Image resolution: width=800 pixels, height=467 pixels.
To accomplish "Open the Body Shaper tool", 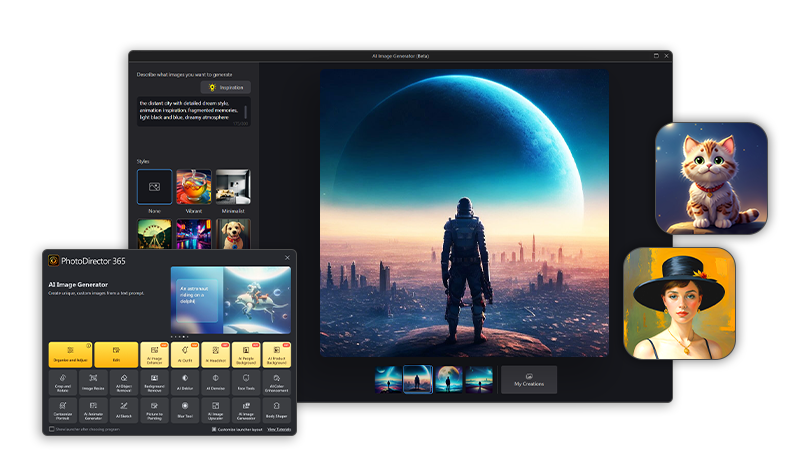I will point(277,411).
